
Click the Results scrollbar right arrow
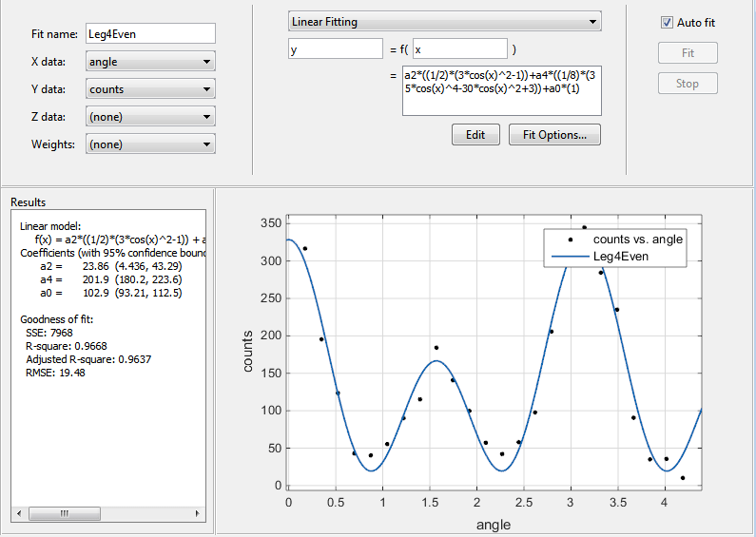tap(198, 514)
